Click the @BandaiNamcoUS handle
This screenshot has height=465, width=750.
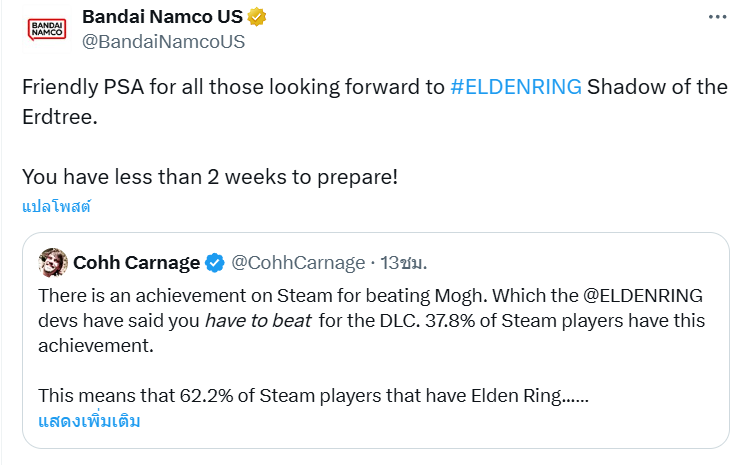pyautogui.click(x=163, y=42)
